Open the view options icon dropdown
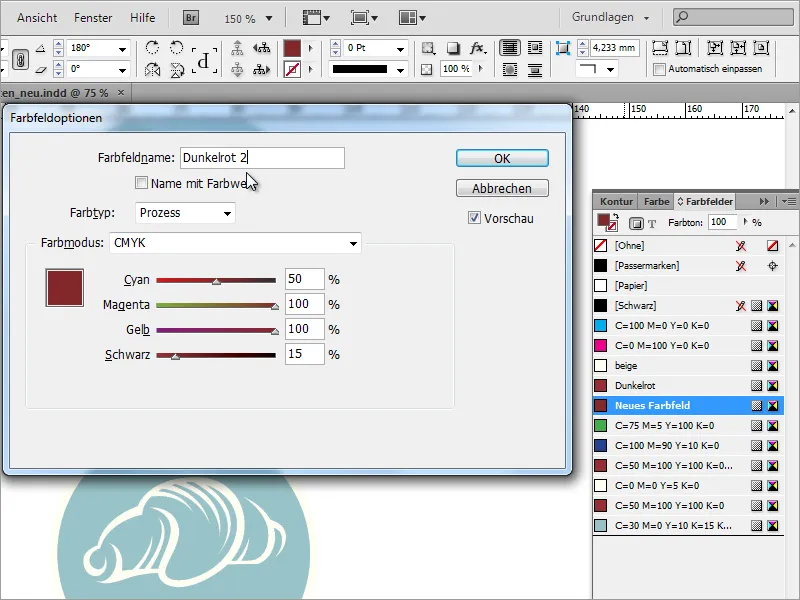Viewport: 800px width, 600px height. (x=316, y=18)
